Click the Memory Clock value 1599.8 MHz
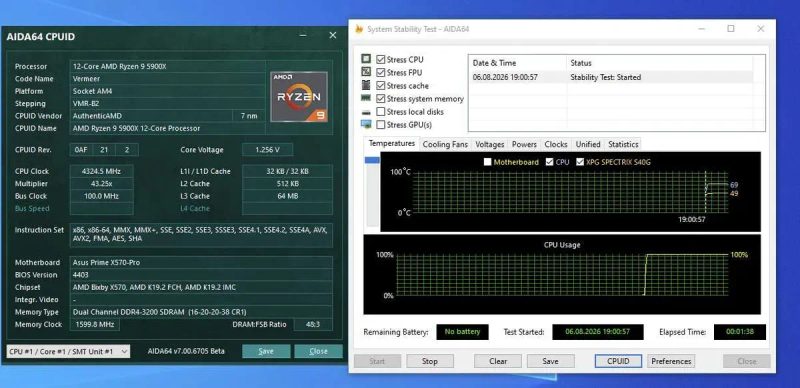 point(95,324)
